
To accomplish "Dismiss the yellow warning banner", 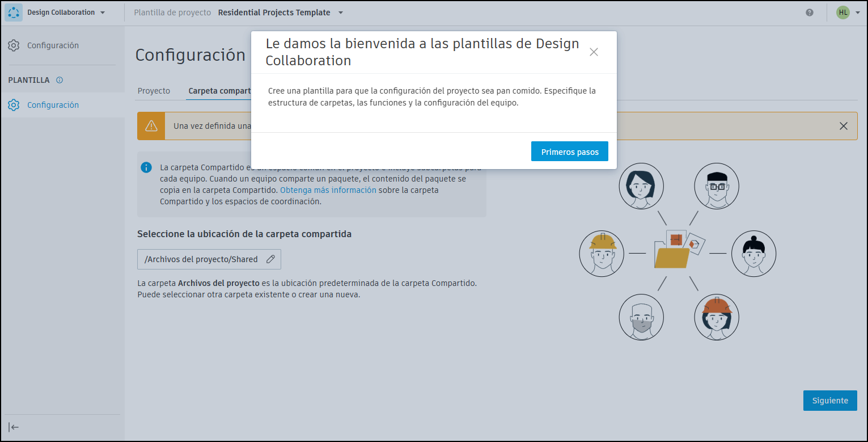I will point(844,126).
